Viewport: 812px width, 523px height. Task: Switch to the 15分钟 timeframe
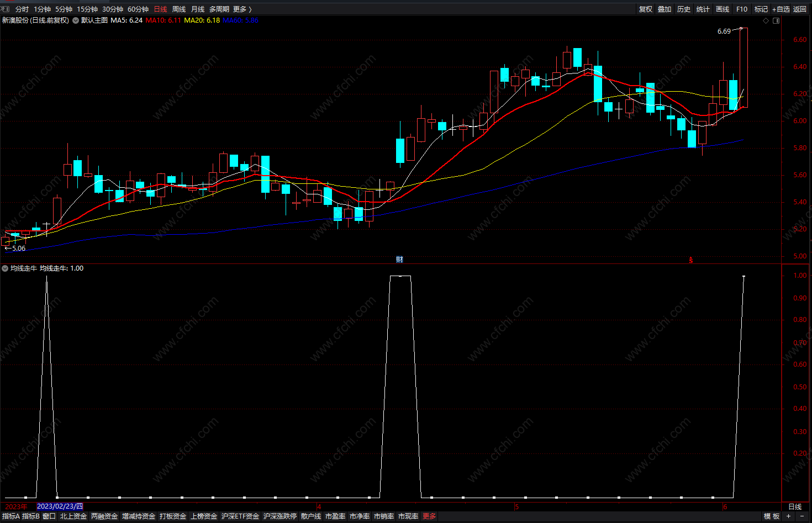point(87,9)
